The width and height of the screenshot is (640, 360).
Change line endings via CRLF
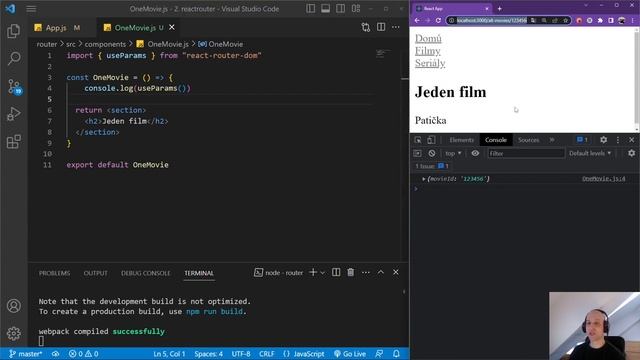tap(267, 354)
